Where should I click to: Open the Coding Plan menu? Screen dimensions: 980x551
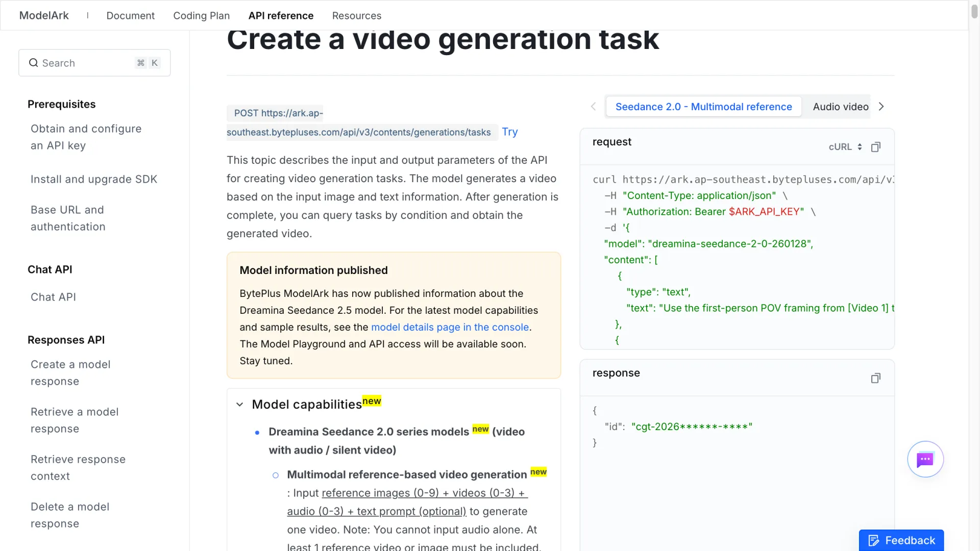[202, 15]
